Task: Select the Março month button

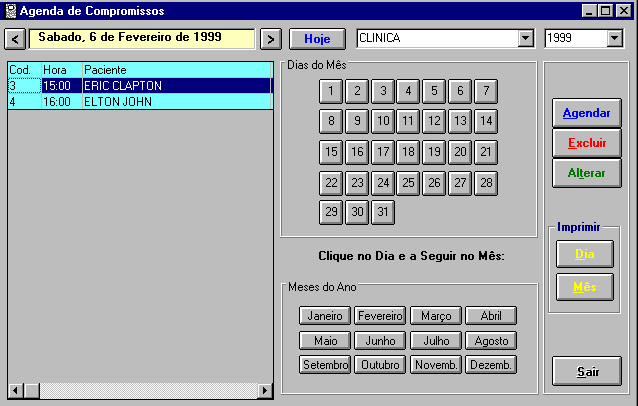Action: (x=436, y=316)
